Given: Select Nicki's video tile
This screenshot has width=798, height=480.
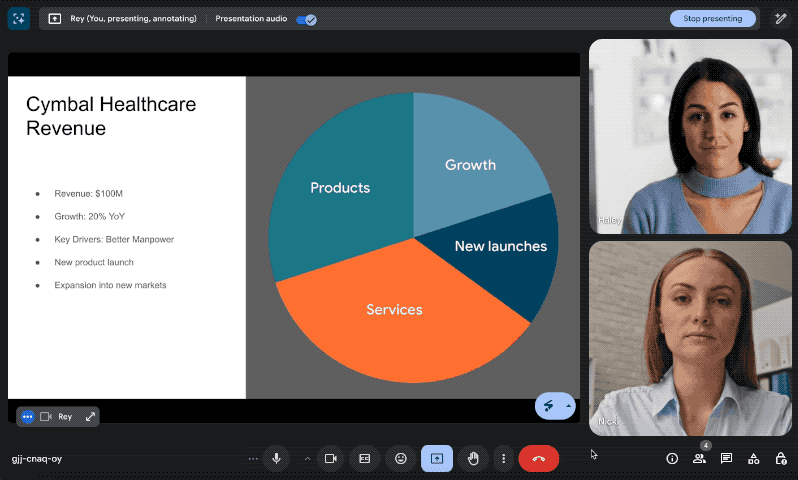Looking at the screenshot, I should tap(690, 338).
